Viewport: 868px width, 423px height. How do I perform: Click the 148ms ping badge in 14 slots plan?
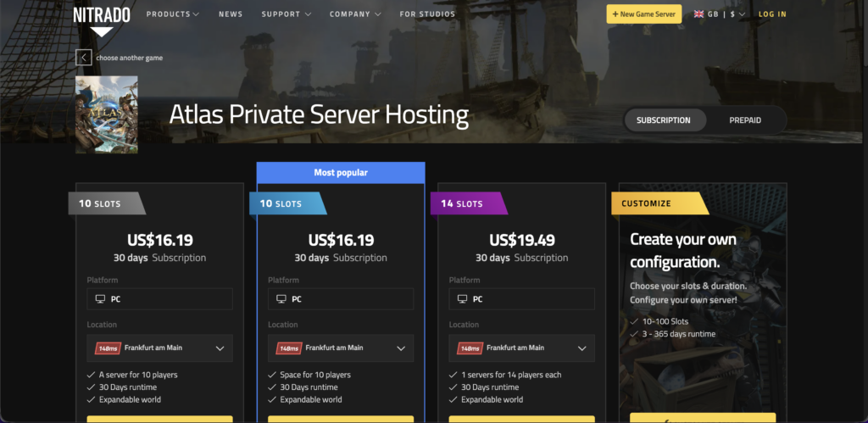pos(470,348)
